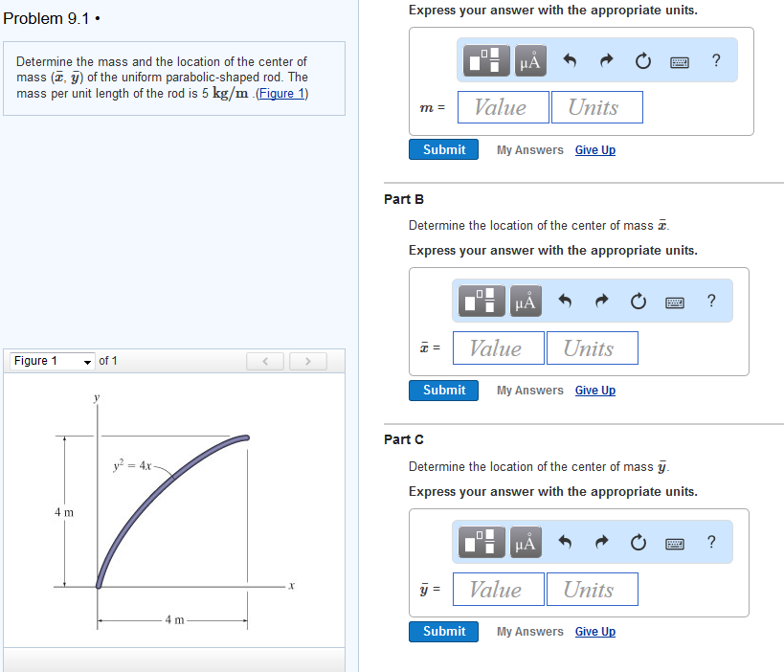Reset the Part B answer with the refresh icon
Screen dimensions: 784x672
(638, 302)
